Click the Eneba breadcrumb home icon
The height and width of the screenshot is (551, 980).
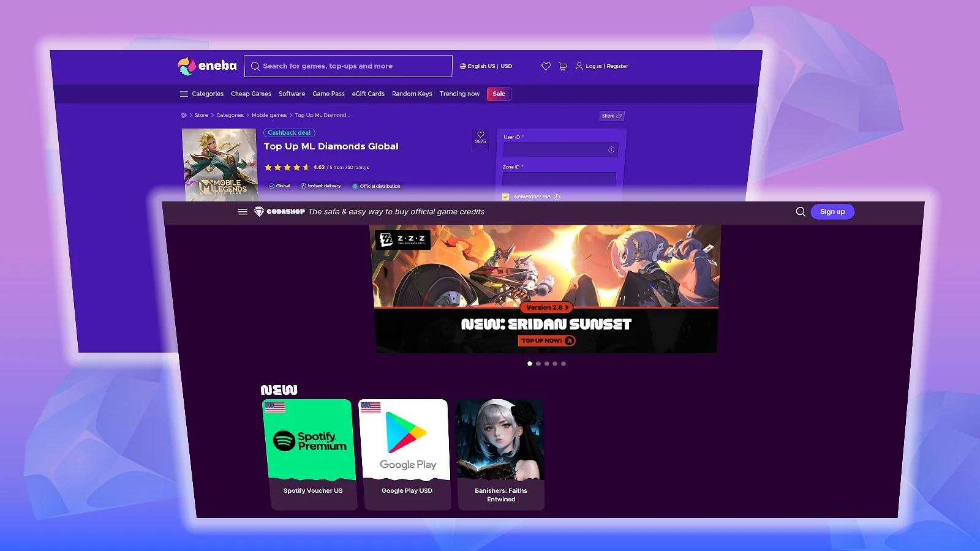pos(184,115)
